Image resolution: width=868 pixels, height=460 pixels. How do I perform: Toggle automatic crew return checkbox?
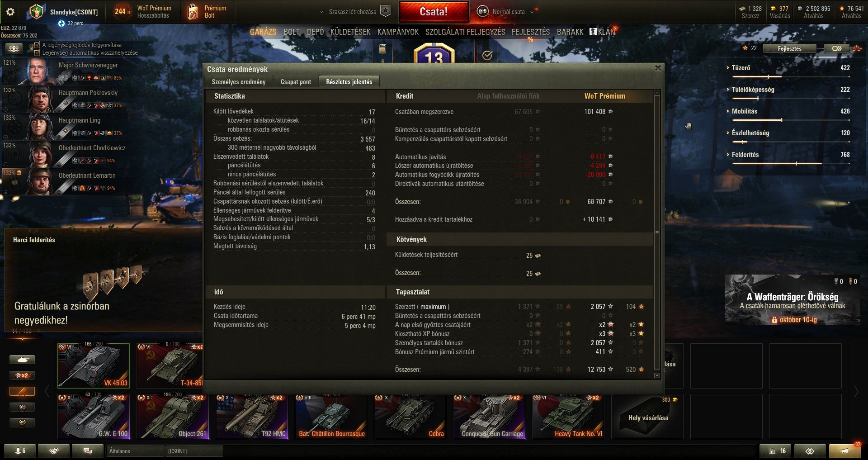coord(37,52)
